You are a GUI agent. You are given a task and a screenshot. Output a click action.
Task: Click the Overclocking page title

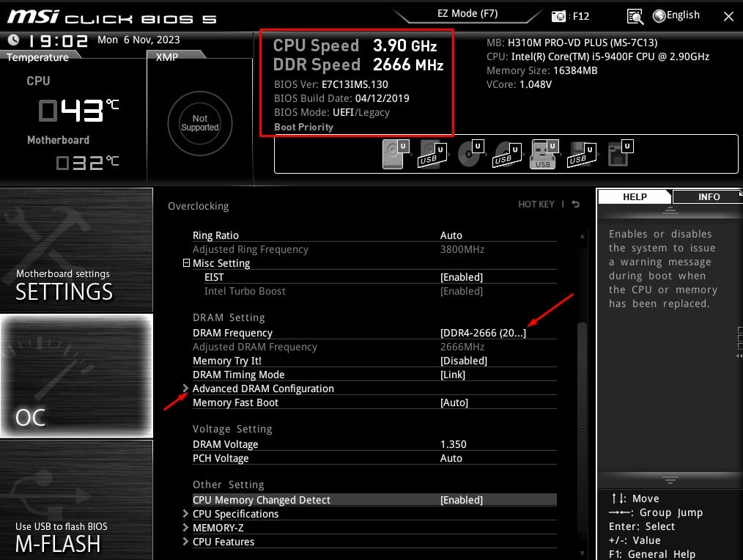(198, 206)
